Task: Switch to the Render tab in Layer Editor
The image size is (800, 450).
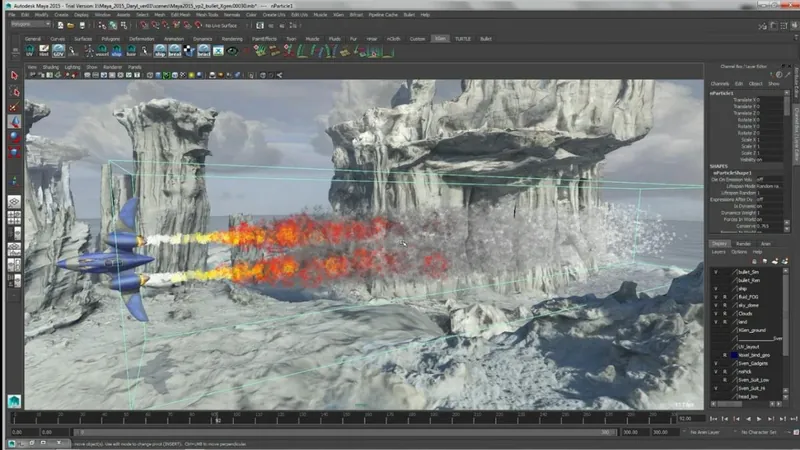Action: pos(743,244)
